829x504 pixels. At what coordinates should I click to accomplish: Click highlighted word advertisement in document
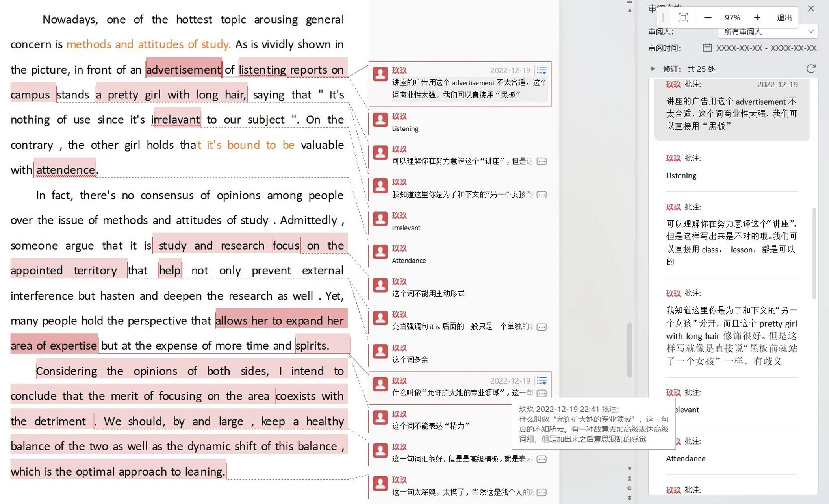(x=184, y=70)
